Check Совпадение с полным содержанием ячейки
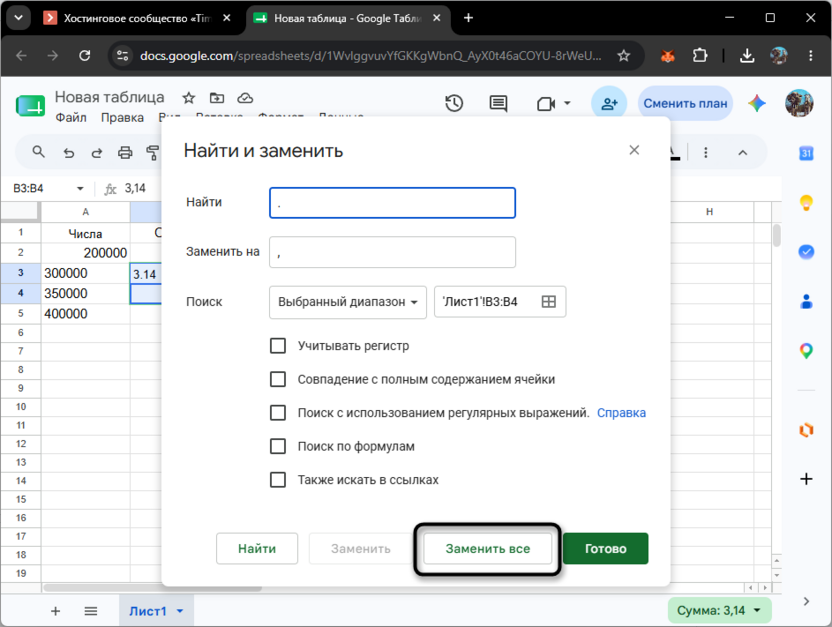The width and height of the screenshot is (832, 627). [x=278, y=379]
